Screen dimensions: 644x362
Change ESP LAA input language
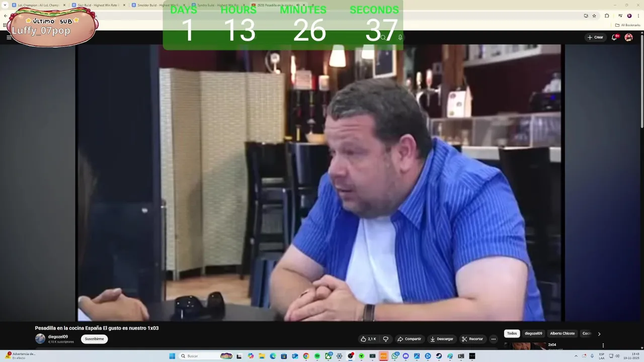(x=602, y=356)
